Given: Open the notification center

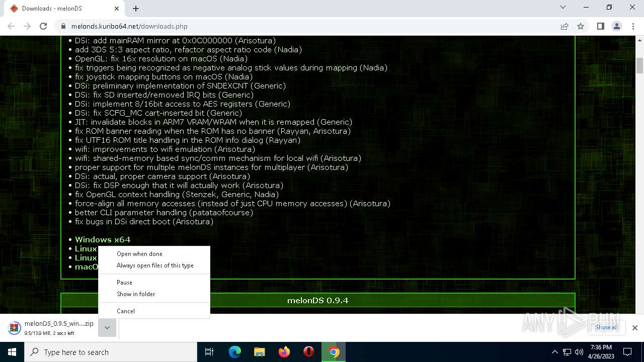Looking at the screenshot, I should pyautogui.click(x=627, y=352).
